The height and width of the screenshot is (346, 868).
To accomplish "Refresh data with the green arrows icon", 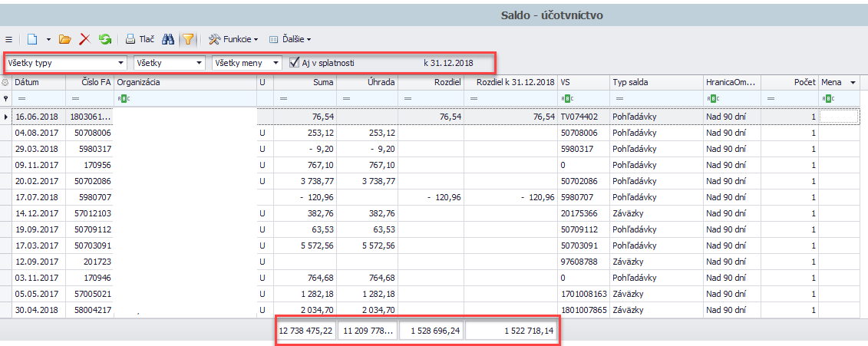I will pyautogui.click(x=105, y=39).
